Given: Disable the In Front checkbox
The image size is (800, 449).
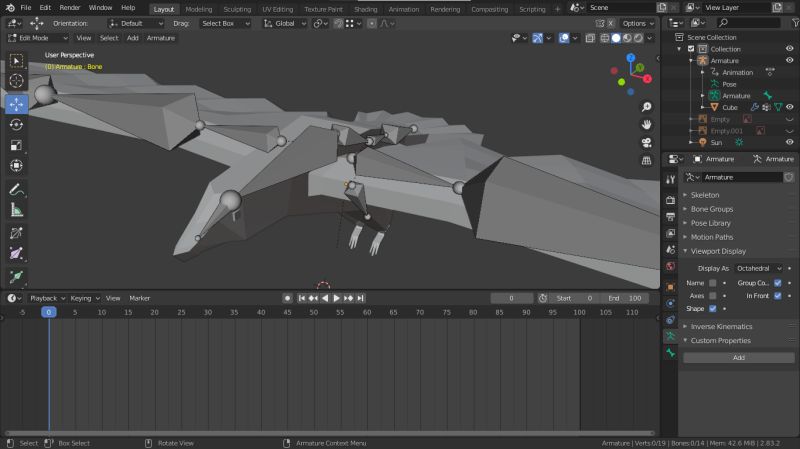Looking at the screenshot, I should coord(778,295).
